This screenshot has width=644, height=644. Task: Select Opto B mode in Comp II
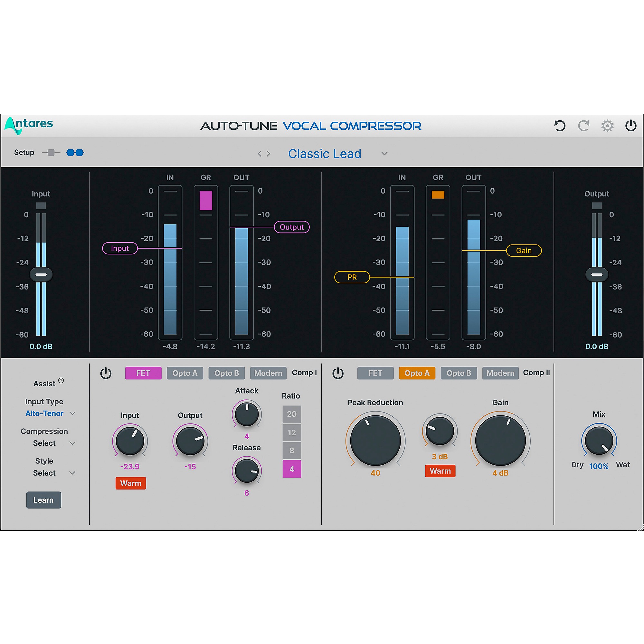459,373
